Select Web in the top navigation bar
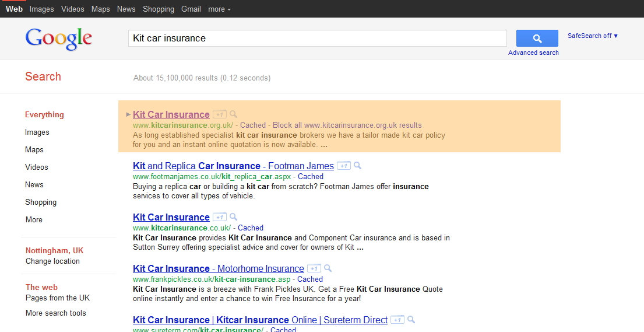 point(15,9)
